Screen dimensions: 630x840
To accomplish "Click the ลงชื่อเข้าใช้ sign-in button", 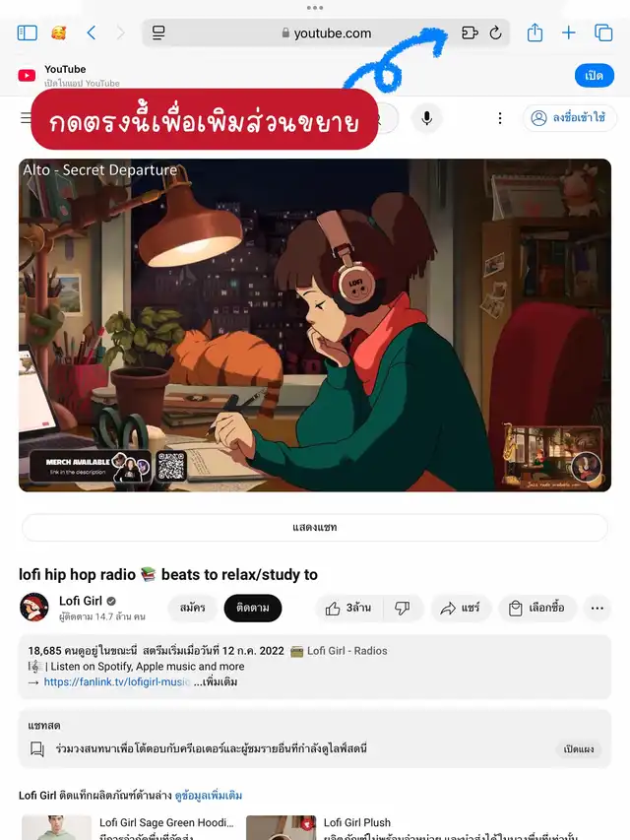I will [570, 118].
